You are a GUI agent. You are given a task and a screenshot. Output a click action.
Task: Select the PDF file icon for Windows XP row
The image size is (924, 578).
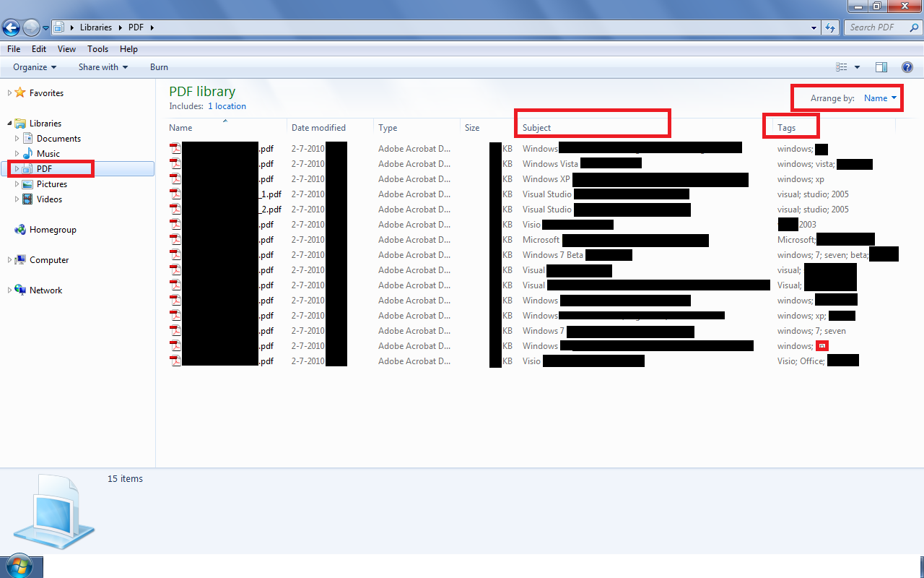click(175, 179)
